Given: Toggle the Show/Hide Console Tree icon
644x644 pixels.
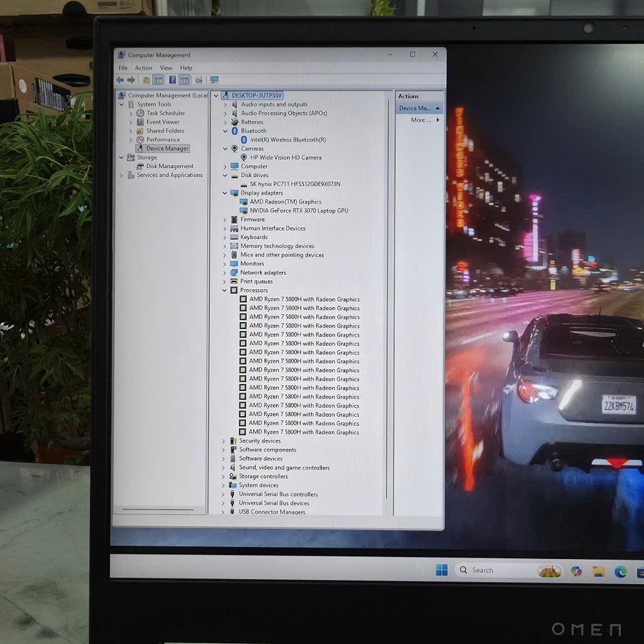Looking at the screenshot, I should point(158,80).
